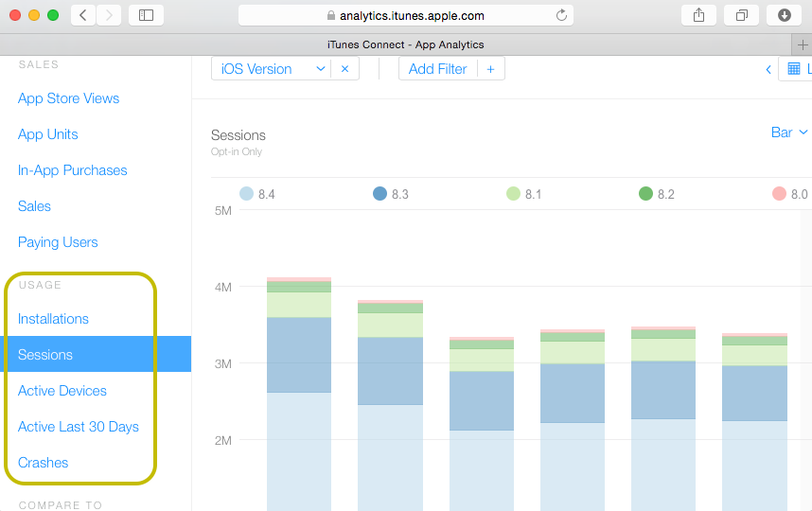Click the Safari back navigation arrow
The width and height of the screenshot is (812, 511).
[x=83, y=15]
